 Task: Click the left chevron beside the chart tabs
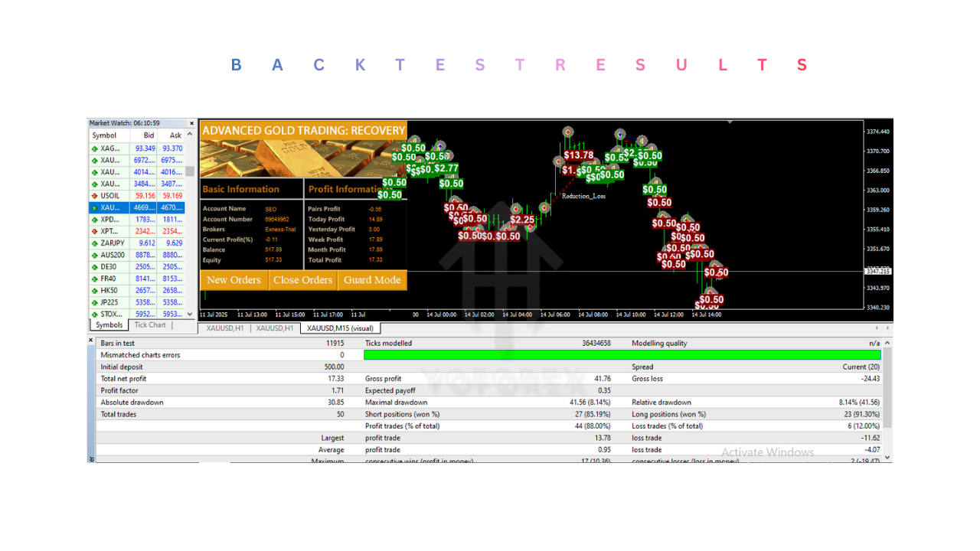[x=876, y=328]
